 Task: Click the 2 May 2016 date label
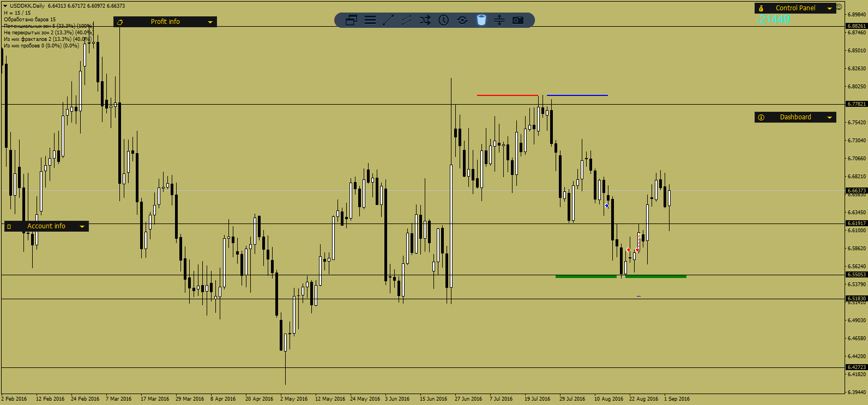click(x=294, y=399)
